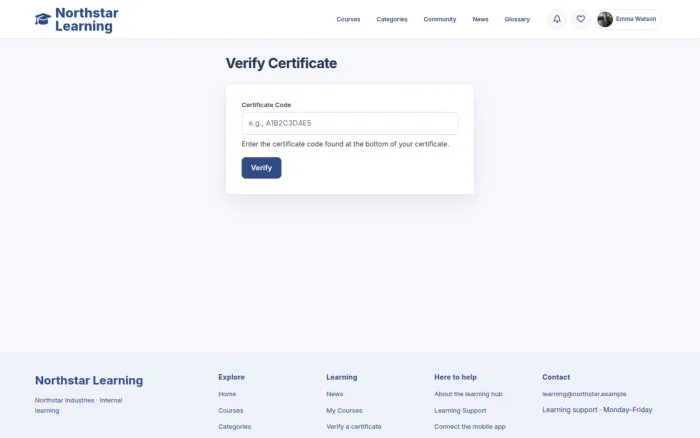Screen dimensions: 700x438
Task: Open the notifications bell icon
Action: 557,19
